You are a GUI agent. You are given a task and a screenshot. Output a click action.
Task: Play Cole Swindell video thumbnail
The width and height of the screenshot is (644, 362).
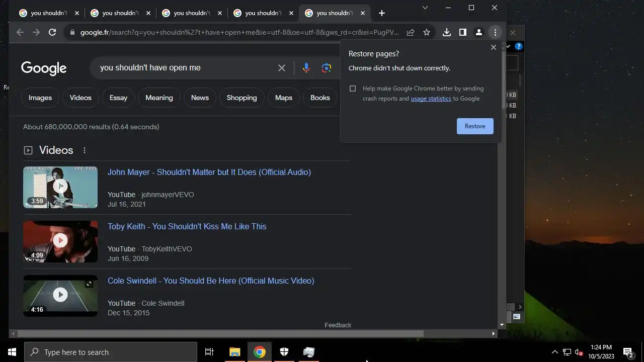click(60, 296)
